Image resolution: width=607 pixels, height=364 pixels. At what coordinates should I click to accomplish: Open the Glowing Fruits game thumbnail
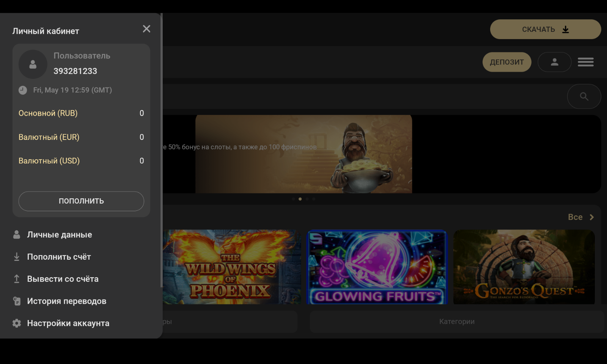pyautogui.click(x=377, y=267)
